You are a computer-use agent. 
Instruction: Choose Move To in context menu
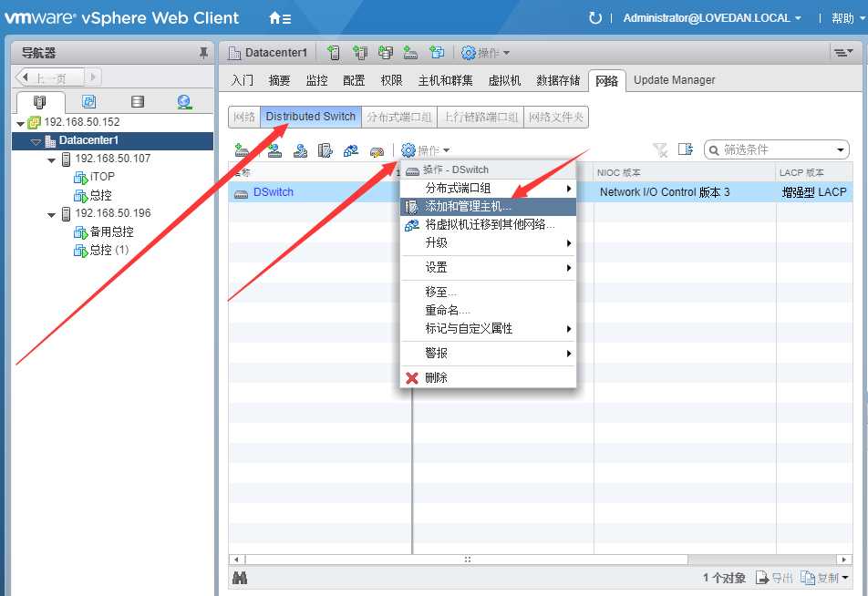coord(489,292)
